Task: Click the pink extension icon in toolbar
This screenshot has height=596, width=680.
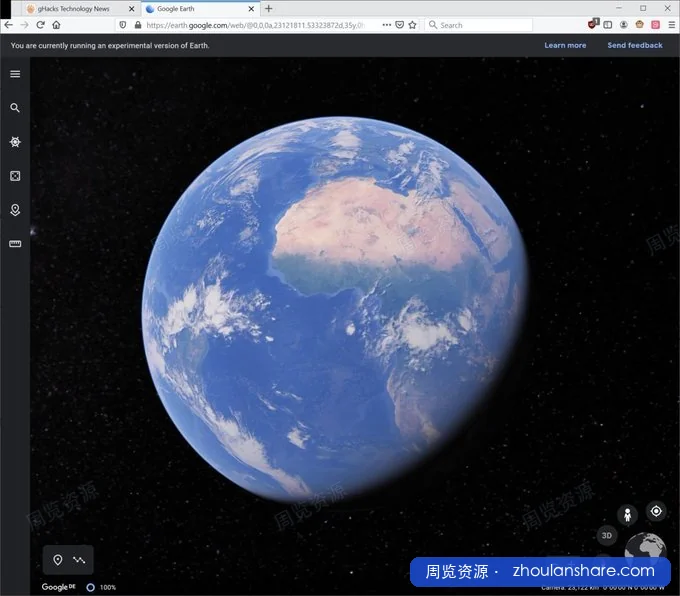Action: 656,25
